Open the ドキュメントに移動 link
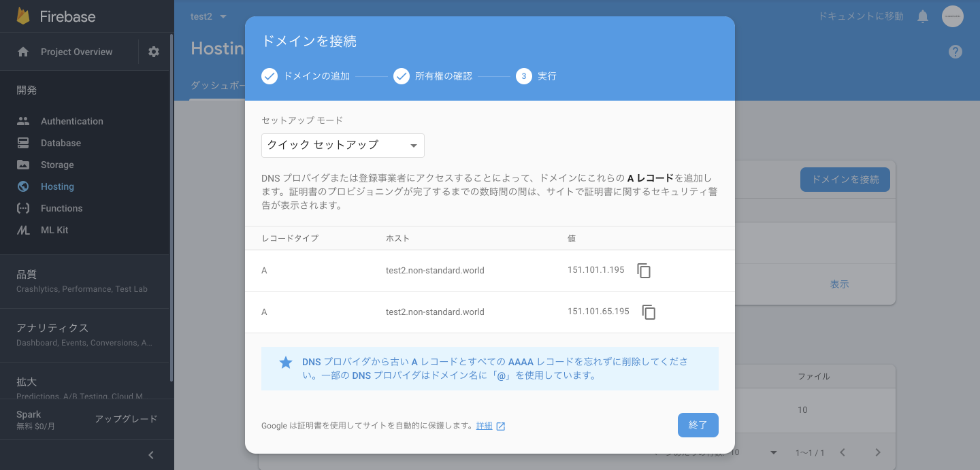Screen dimensions: 980x470 pyautogui.click(x=861, y=16)
